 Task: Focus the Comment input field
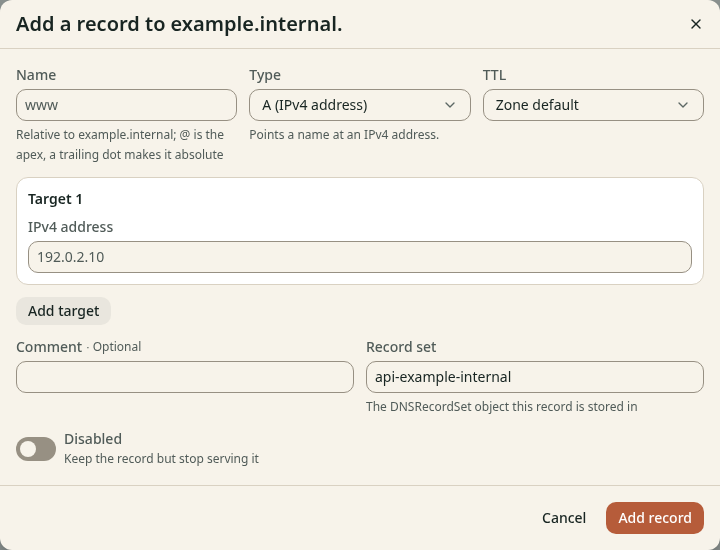point(185,377)
